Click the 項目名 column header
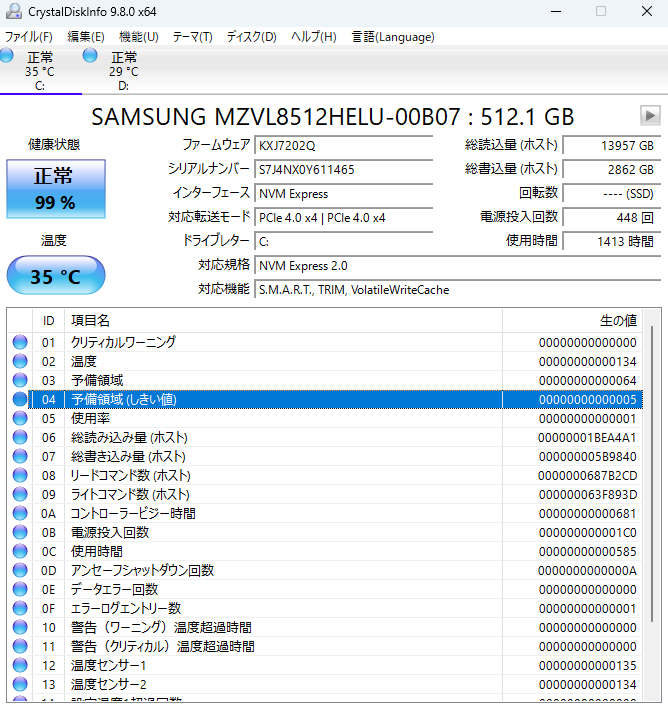The image size is (668, 707). click(284, 321)
